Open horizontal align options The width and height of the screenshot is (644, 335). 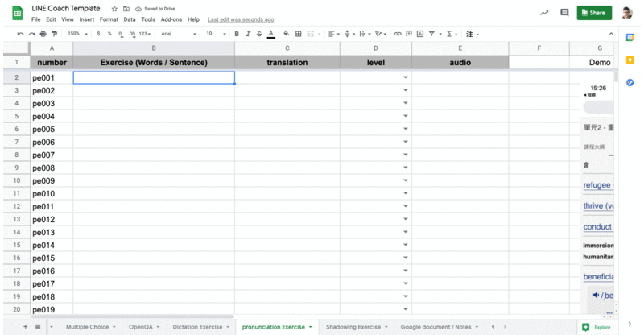click(334, 34)
